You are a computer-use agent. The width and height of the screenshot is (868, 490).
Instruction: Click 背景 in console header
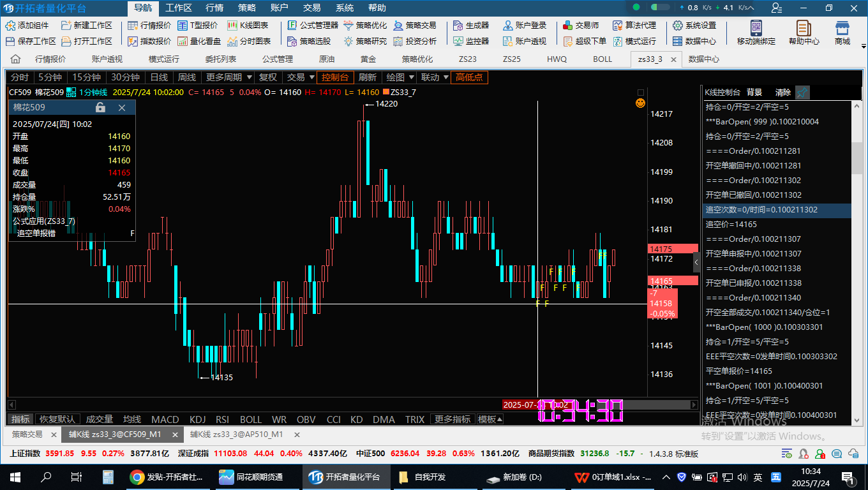pos(754,93)
